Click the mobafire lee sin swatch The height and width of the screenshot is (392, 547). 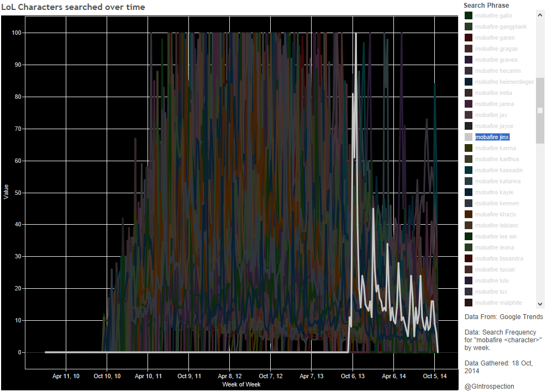(469, 236)
